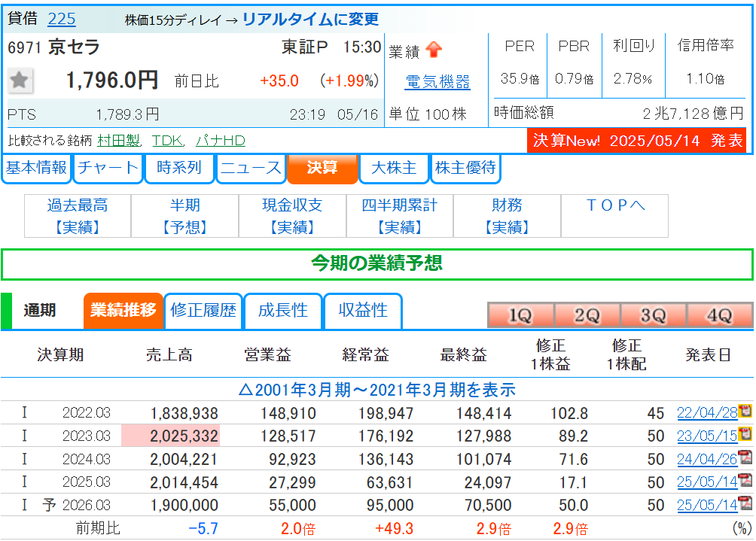756x541 pixels.
Task: Open the PDF icon beside the 24/04/26 date
Action: point(745,457)
